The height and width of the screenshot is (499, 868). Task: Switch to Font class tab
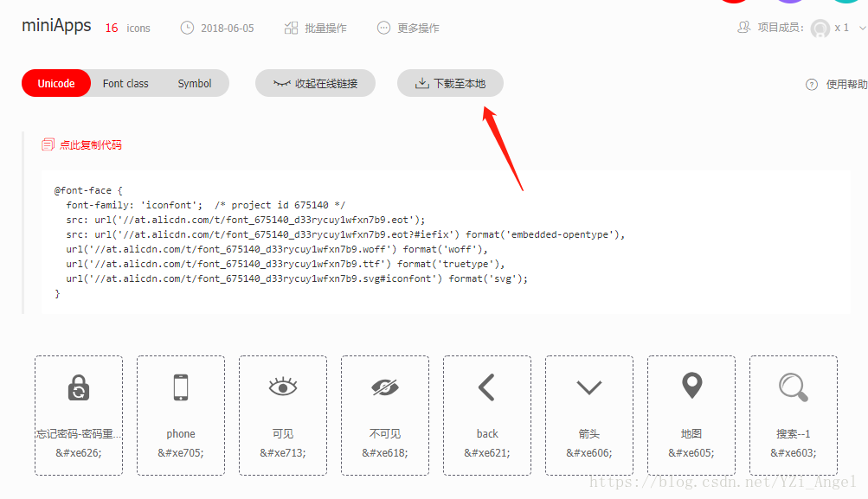click(x=125, y=84)
